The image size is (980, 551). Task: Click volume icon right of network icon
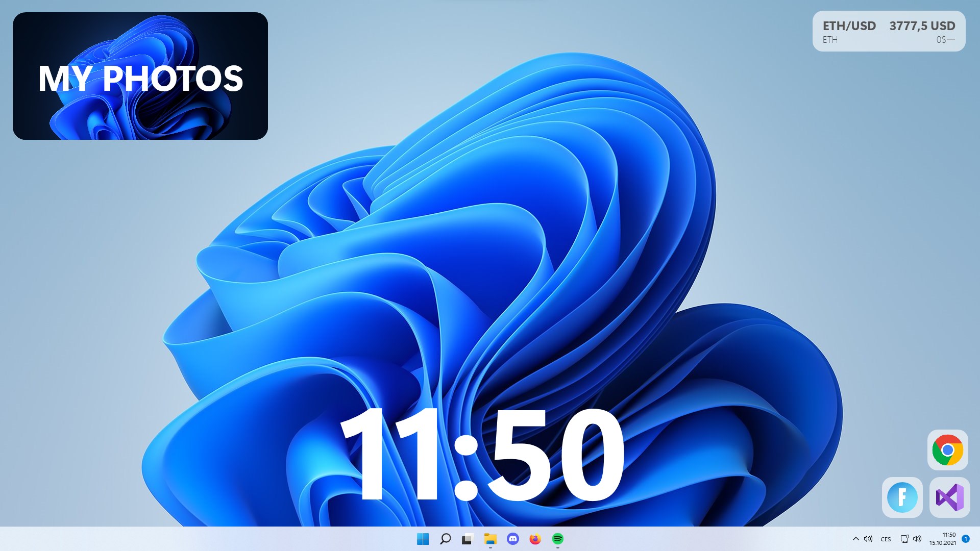pos(917,539)
